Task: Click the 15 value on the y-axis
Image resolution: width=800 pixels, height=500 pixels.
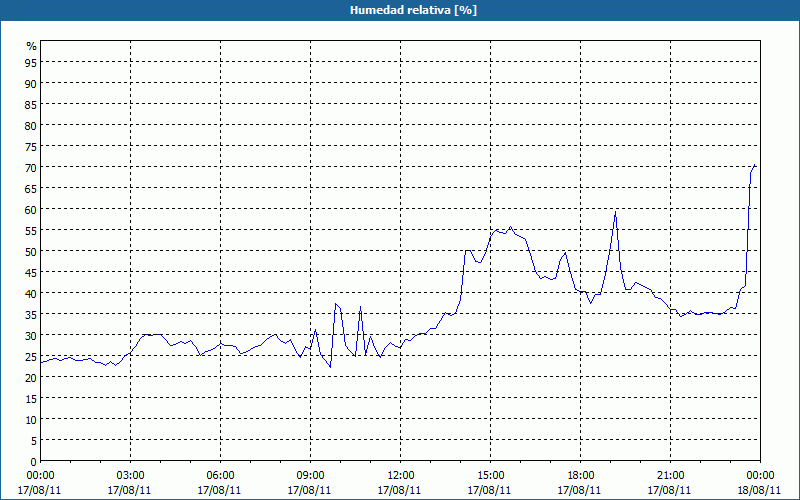Action: pyautogui.click(x=31, y=399)
